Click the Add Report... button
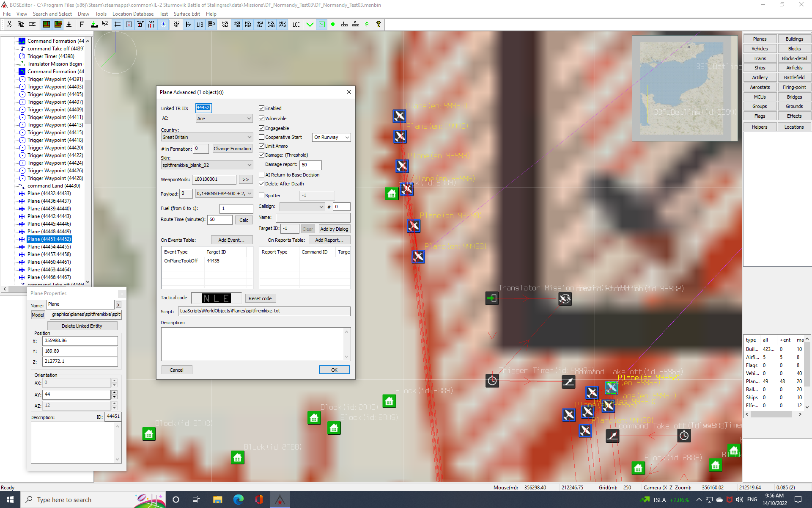 point(329,240)
